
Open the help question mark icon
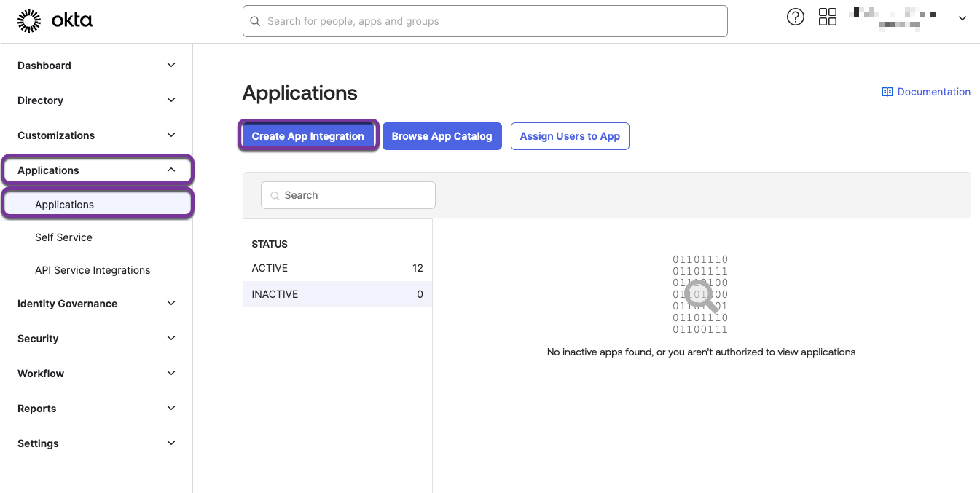point(796,17)
